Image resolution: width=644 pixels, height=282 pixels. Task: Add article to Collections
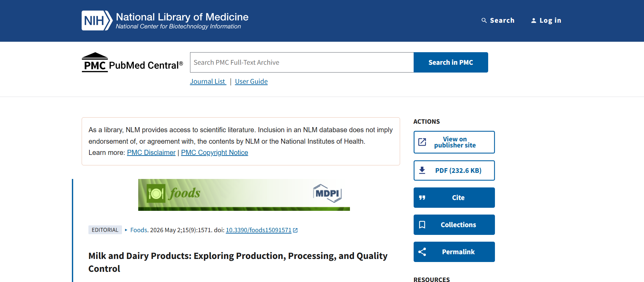coord(454,225)
